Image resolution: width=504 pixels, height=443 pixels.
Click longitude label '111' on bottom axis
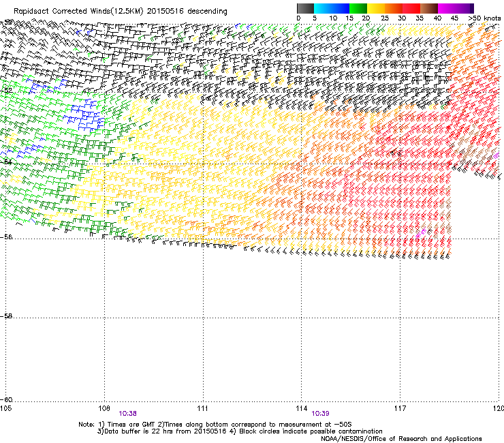point(202,408)
